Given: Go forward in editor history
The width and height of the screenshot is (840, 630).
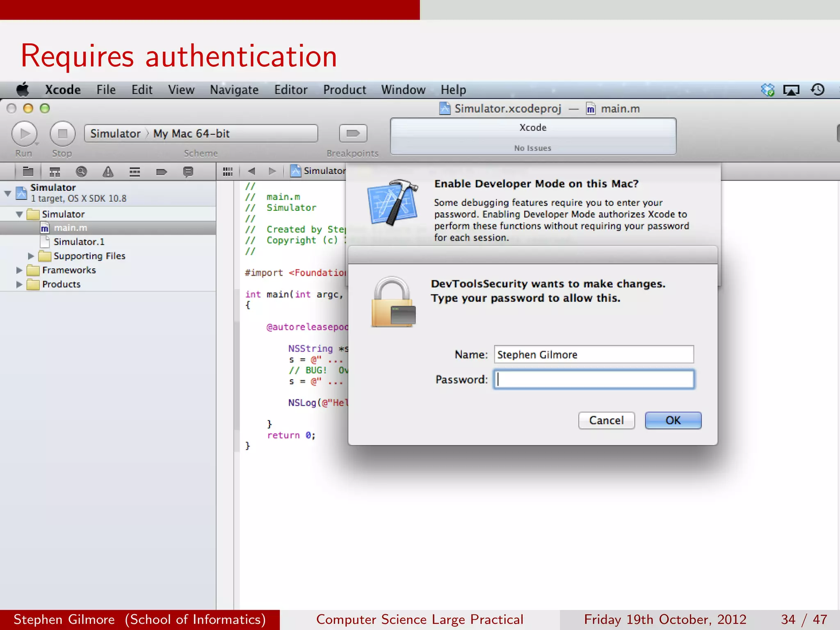Looking at the screenshot, I should click(272, 171).
